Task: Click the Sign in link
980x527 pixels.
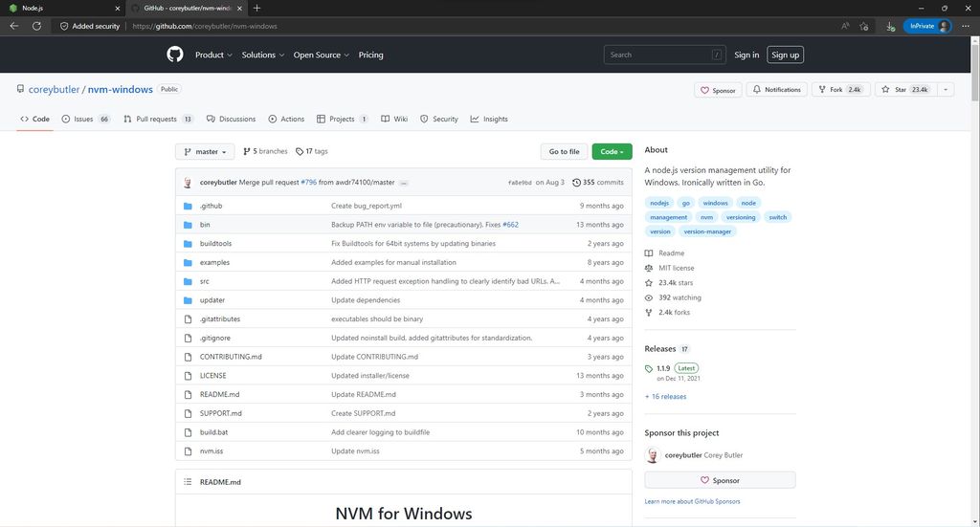Action: point(746,55)
